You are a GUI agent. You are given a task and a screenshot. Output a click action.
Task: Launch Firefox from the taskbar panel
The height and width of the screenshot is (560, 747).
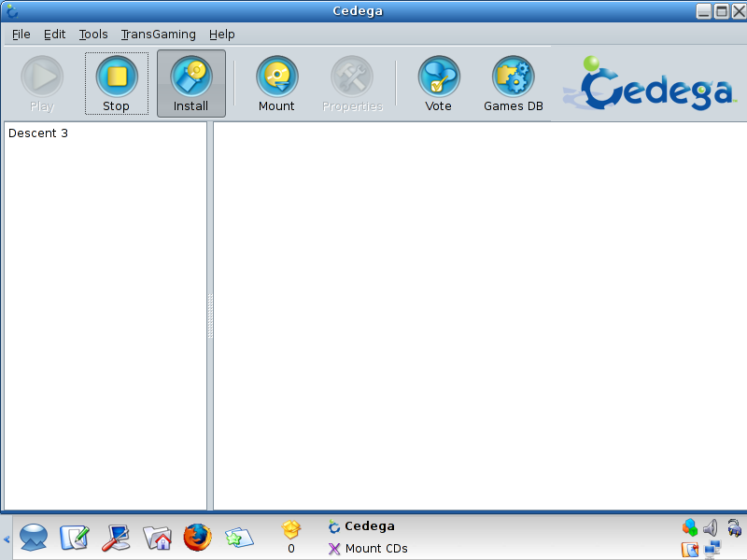197,538
